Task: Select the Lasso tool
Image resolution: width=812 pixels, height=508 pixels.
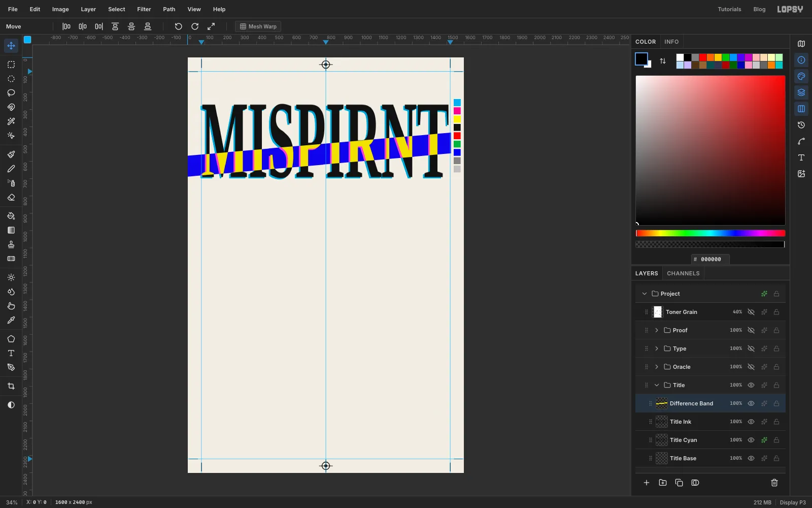Action: pyautogui.click(x=11, y=93)
